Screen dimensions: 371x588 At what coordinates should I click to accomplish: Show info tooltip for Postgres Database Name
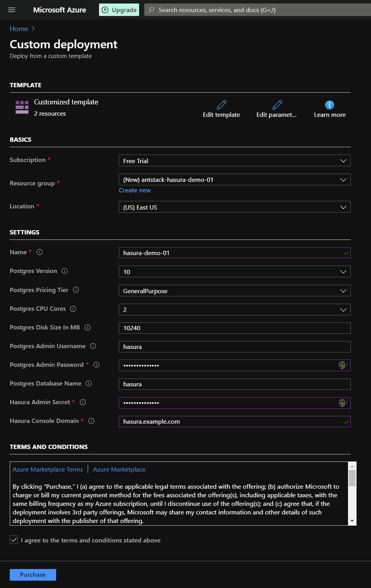click(88, 384)
